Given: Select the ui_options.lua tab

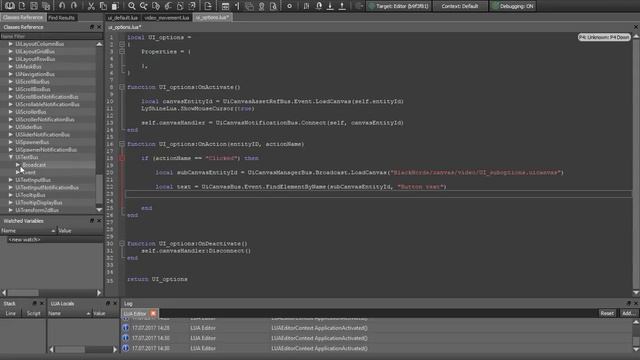Looking at the screenshot, I should pos(212,18).
